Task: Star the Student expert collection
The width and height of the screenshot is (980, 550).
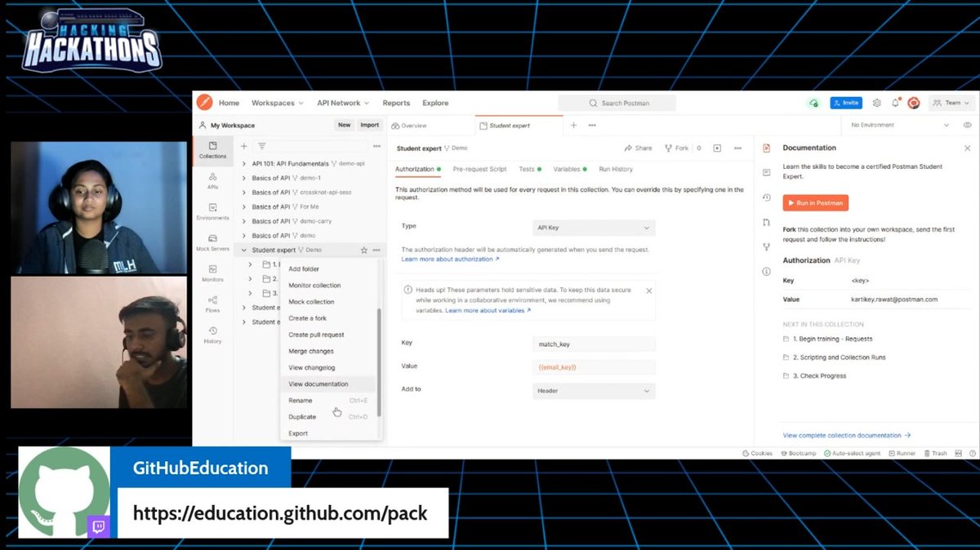Action: 364,250
